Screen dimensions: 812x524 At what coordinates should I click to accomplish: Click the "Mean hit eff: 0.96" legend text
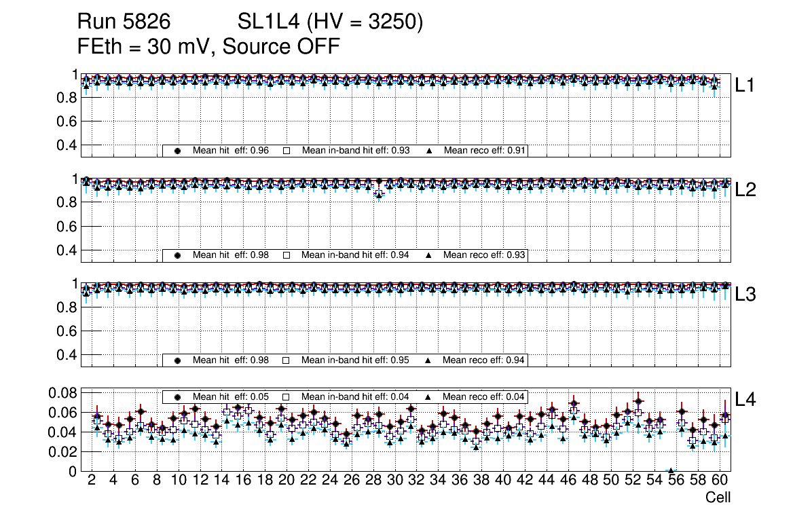pos(231,151)
